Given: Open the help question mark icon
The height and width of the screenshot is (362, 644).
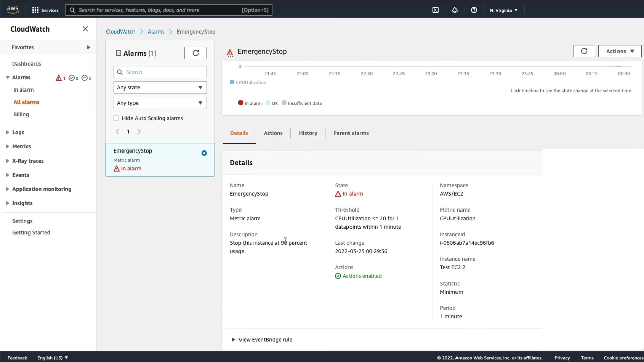Looking at the screenshot, I should pos(474,10).
